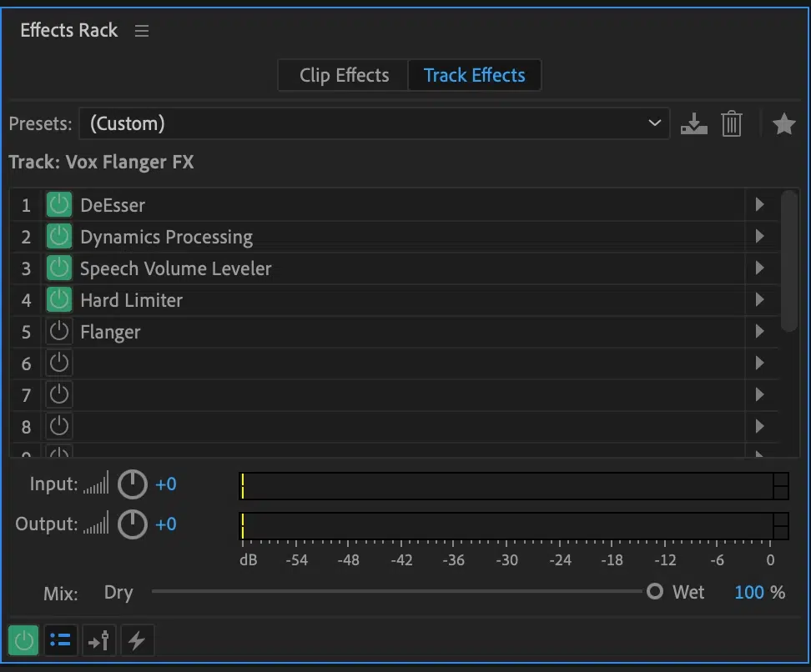811x672 pixels.
Task: Delete the current preset with the trash icon
Action: [x=732, y=124]
